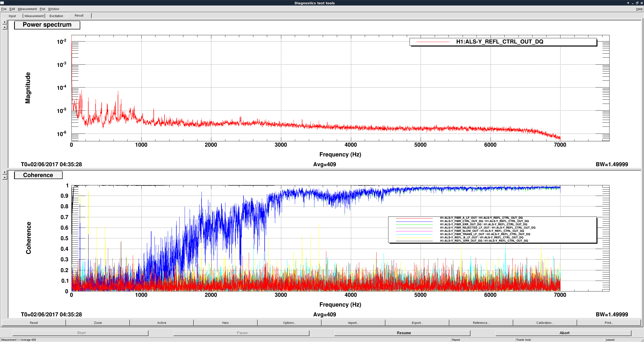Select the Result tab

coord(79,16)
